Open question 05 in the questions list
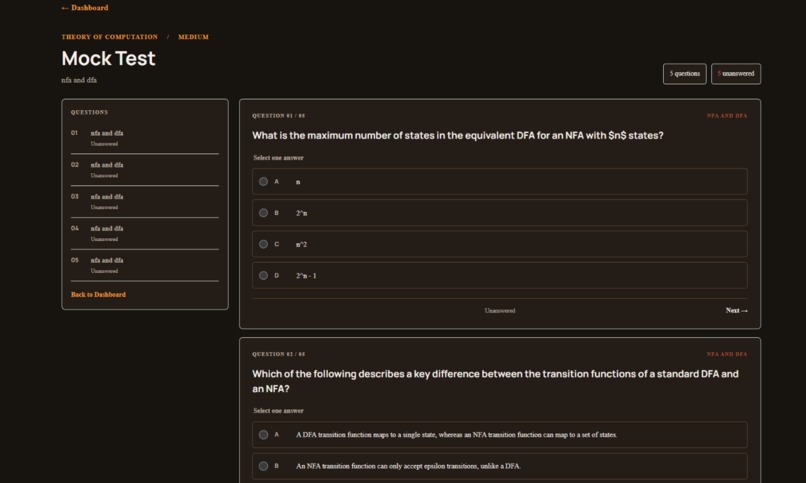The height and width of the screenshot is (483, 806). [x=144, y=265]
